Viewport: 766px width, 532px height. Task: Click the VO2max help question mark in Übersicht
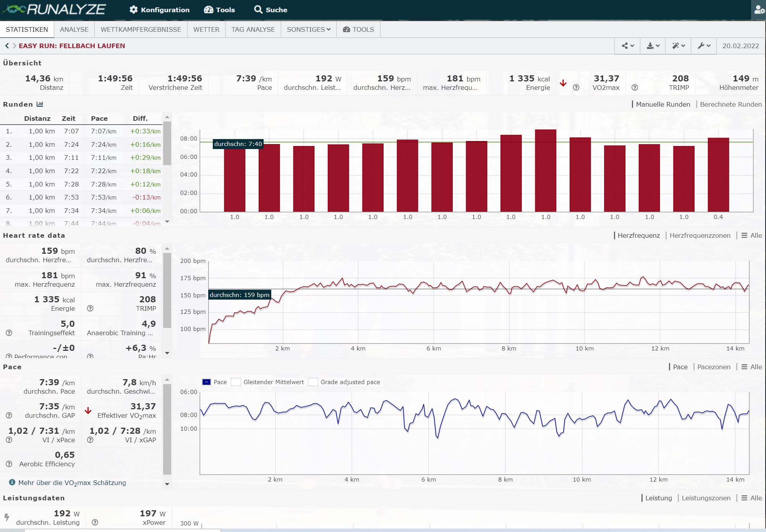tap(576, 88)
